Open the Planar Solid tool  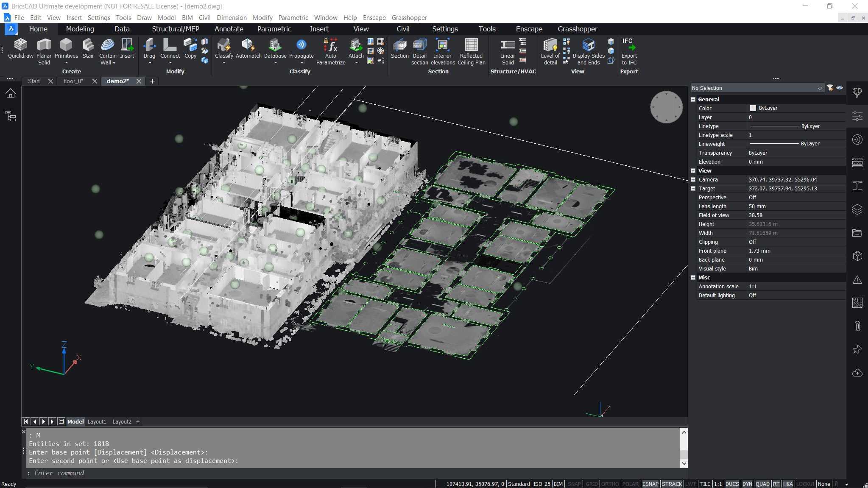coord(44,49)
